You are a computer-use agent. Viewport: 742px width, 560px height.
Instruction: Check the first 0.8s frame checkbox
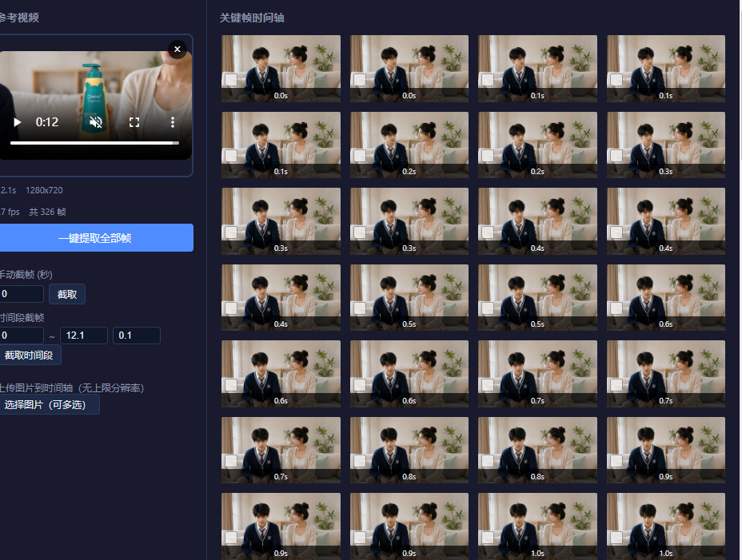(360, 461)
